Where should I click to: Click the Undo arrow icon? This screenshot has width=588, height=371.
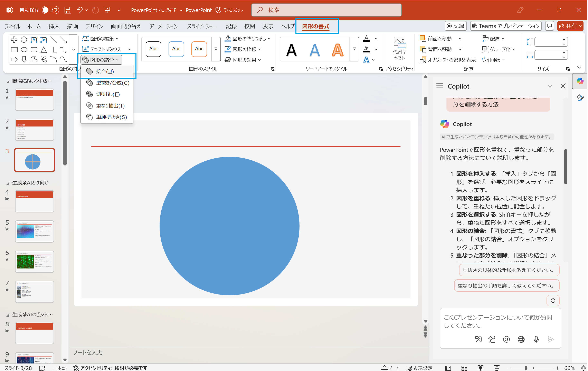(x=79, y=10)
